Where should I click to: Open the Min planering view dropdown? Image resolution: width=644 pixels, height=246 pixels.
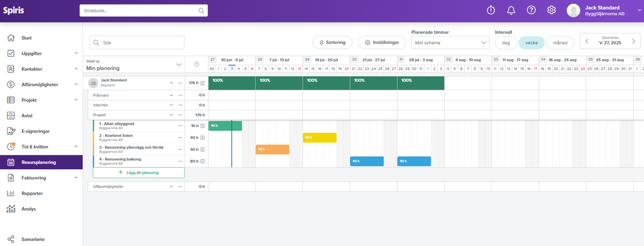(x=134, y=65)
